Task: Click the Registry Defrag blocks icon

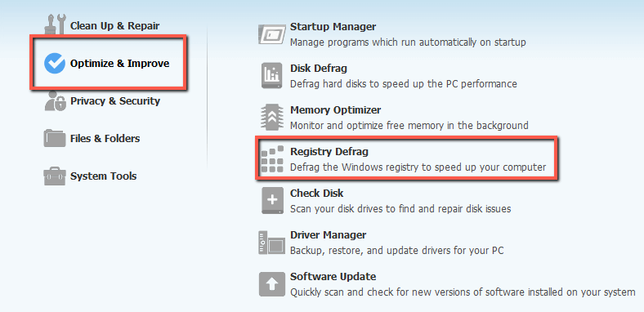Action: (x=272, y=159)
